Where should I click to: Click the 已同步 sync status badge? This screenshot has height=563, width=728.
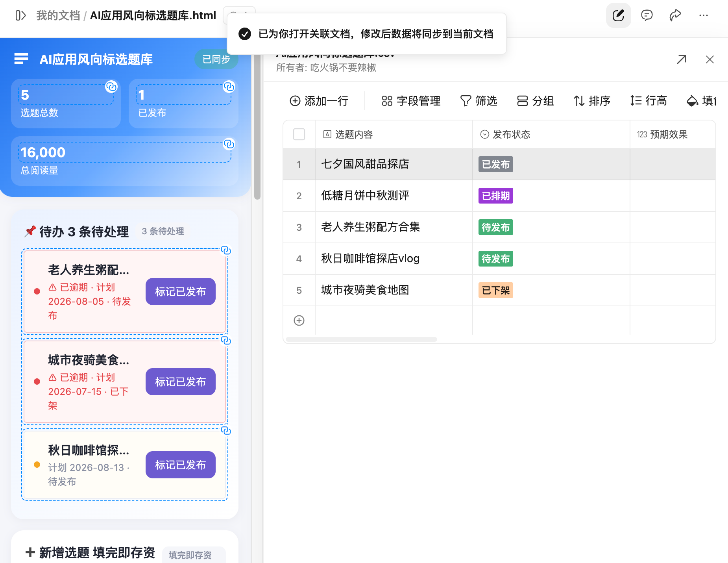pyautogui.click(x=216, y=59)
